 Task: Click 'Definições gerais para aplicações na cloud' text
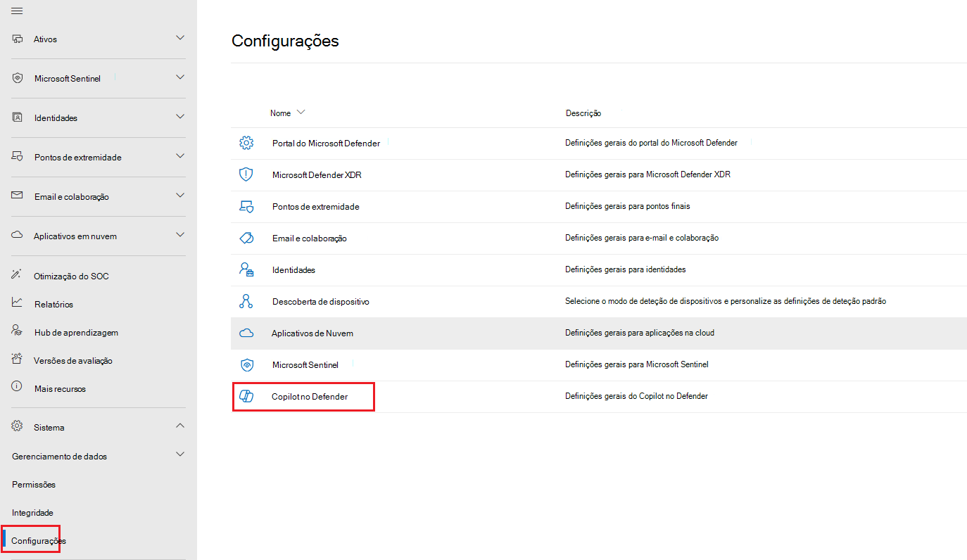640,333
